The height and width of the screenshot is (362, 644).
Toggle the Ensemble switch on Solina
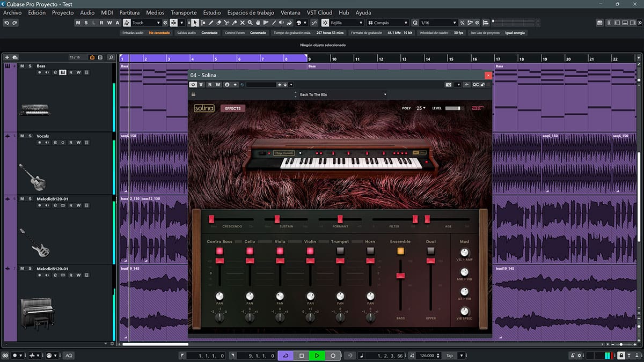click(x=400, y=250)
